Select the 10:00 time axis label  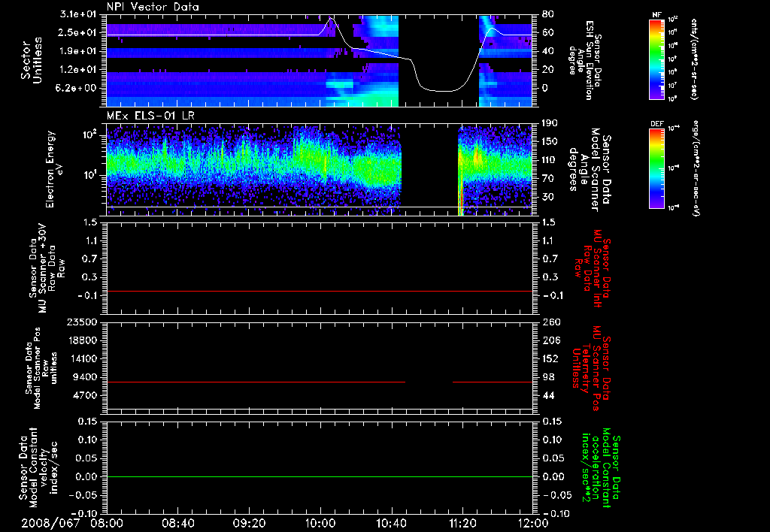(x=321, y=522)
